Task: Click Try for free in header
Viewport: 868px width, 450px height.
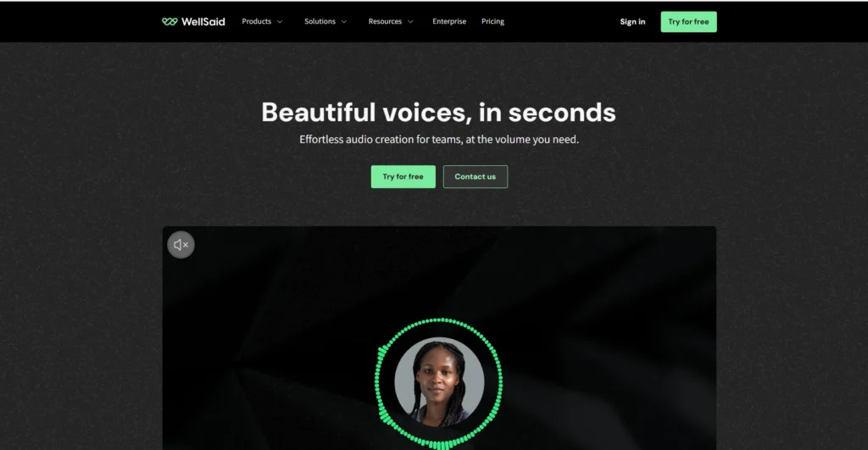Action: 688,21
